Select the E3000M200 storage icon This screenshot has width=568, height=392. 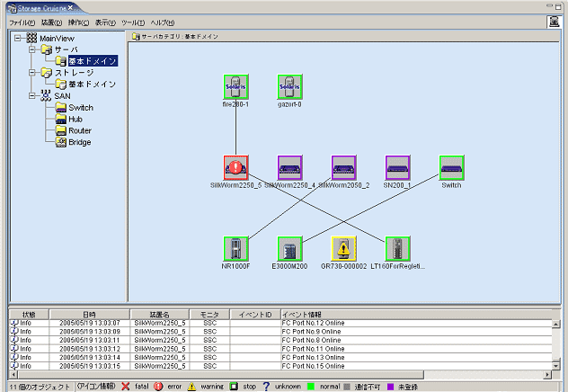point(289,248)
